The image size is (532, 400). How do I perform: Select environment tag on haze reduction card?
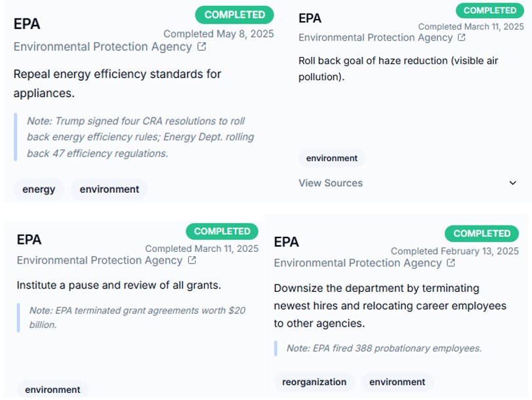332,158
